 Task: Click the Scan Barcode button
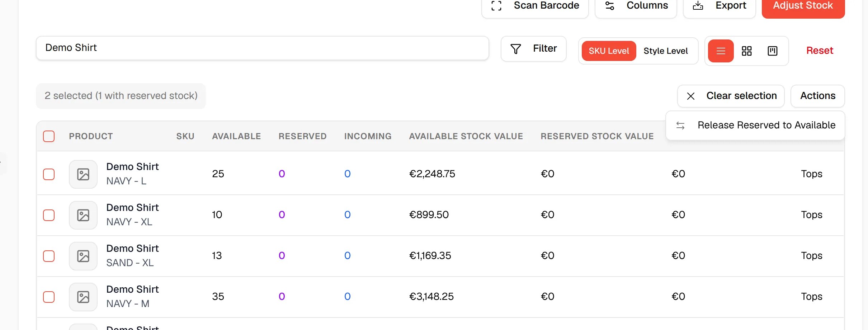tap(535, 6)
